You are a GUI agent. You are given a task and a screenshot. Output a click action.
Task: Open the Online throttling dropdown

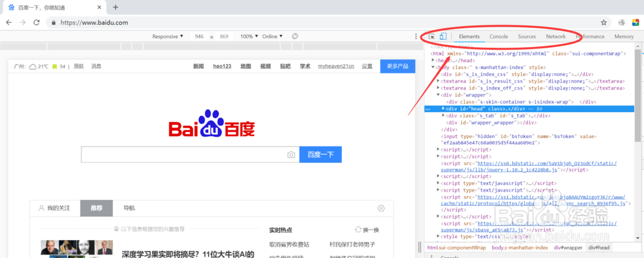[272, 36]
